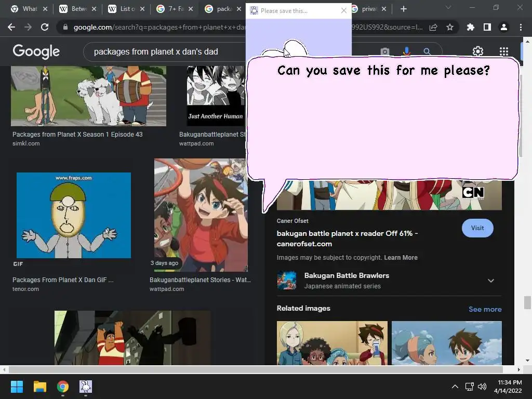Start voice search with microphone icon
Image resolution: width=532 pixels, height=399 pixels.
[x=406, y=51]
